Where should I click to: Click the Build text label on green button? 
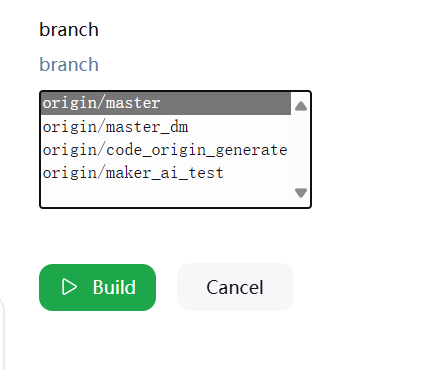[114, 287]
